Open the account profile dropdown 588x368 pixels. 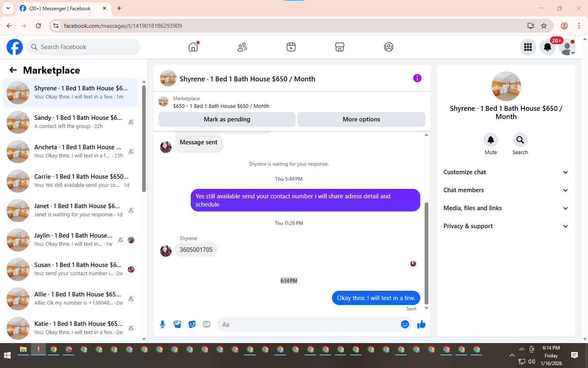[x=567, y=47]
